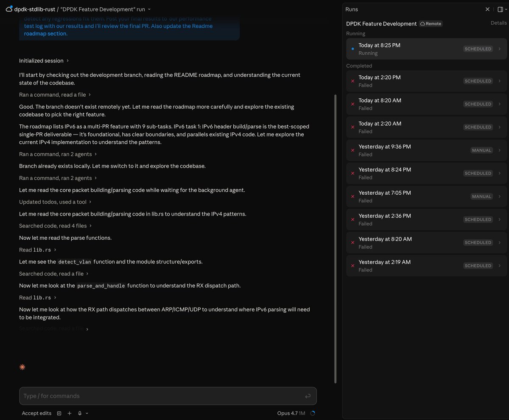
Task: Click the failed X icon for Yesterday 8:20 AM
Action: pos(352,243)
